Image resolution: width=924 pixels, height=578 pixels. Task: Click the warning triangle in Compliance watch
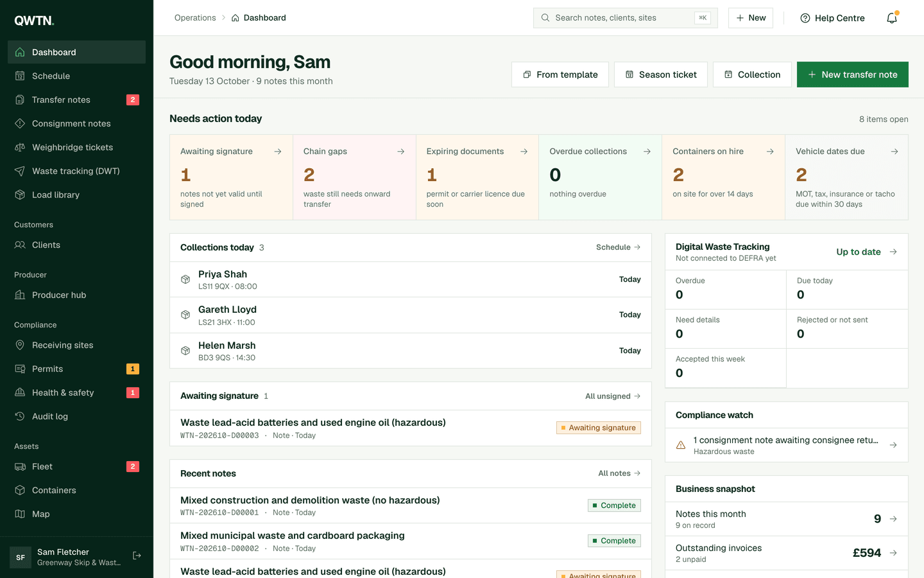681,445
